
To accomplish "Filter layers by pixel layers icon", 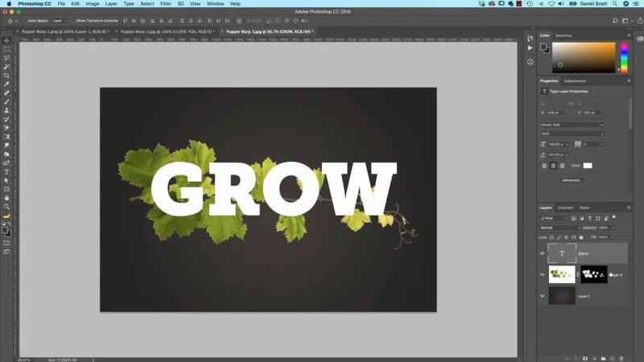I will click(x=574, y=218).
